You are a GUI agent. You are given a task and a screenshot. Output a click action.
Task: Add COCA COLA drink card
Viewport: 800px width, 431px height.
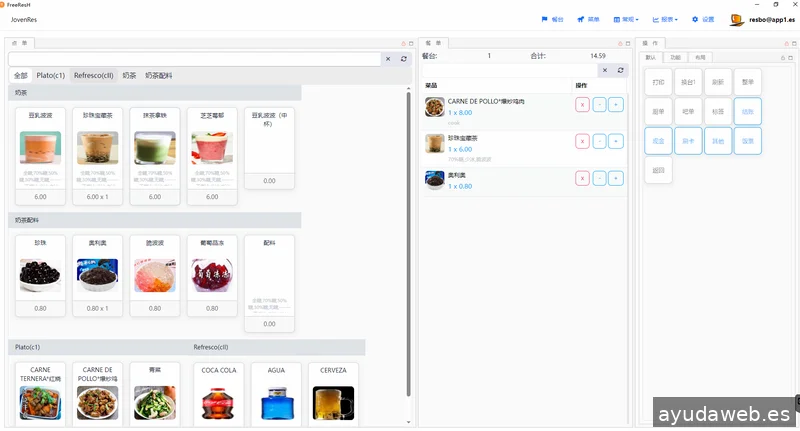(219, 394)
